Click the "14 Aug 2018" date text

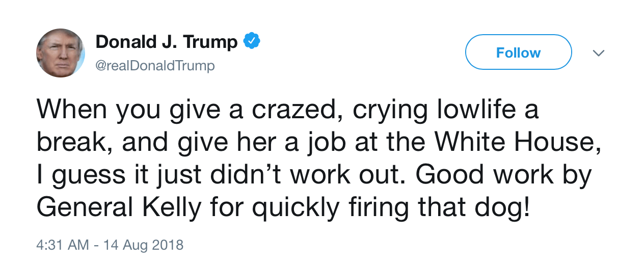[x=143, y=245]
